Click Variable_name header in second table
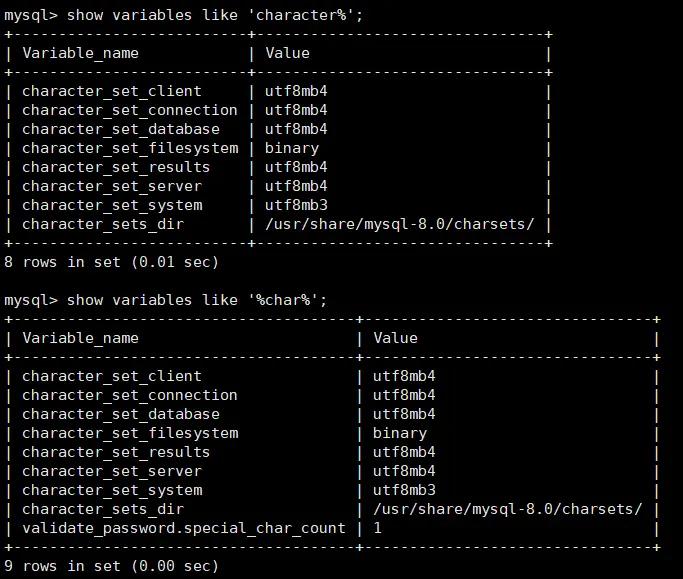This screenshot has height=579, width=683. (x=80, y=338)
